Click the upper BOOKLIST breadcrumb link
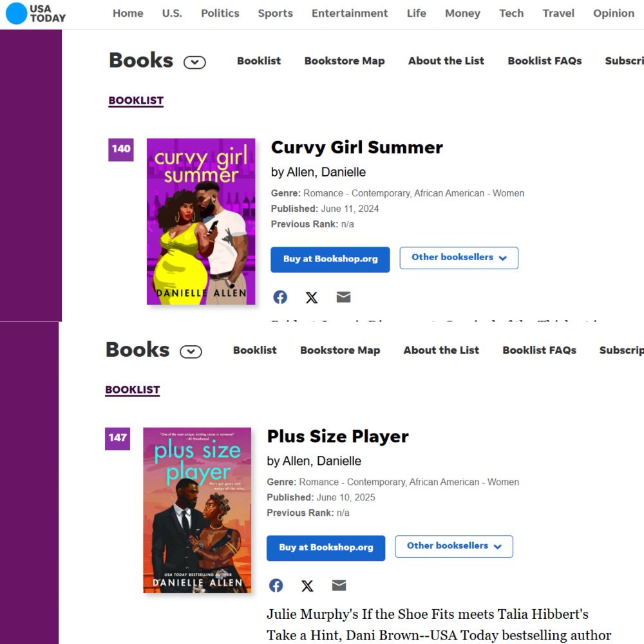The height and width of the screenshot is (644, 644). (x=136, y=100)
